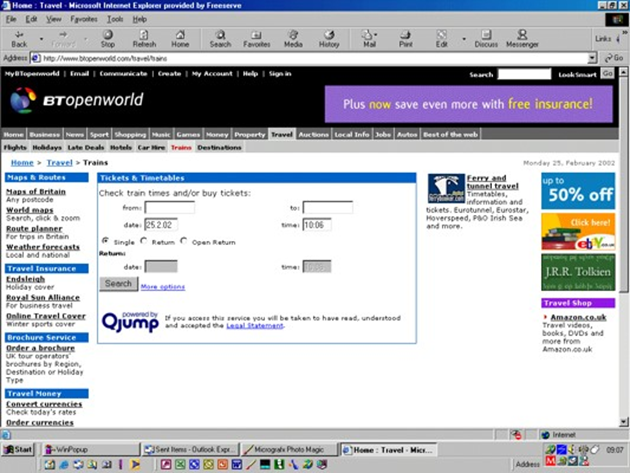Open the Start menu
The height and width of the screenshot is (473, 630).
(18, 449)
